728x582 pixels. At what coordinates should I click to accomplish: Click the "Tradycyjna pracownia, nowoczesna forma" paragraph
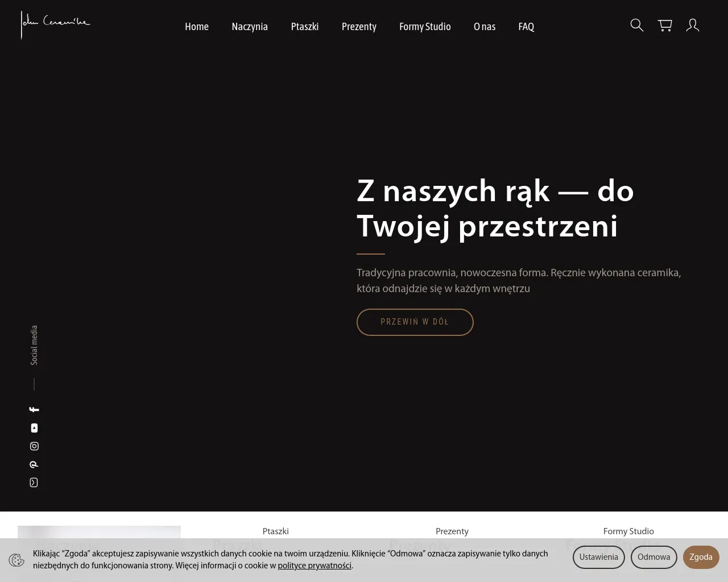click(519, 281)
